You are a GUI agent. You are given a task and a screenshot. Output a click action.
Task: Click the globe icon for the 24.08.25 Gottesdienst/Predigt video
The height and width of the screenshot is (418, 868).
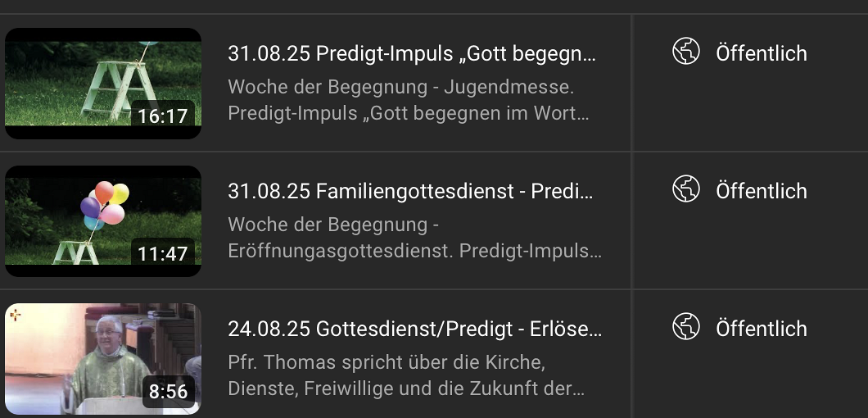tap(686, 327)
